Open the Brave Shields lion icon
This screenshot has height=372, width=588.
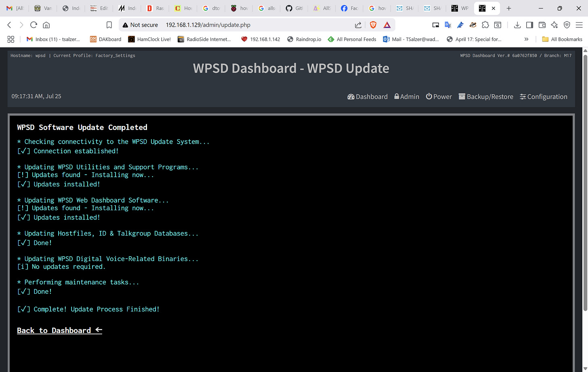373,25
